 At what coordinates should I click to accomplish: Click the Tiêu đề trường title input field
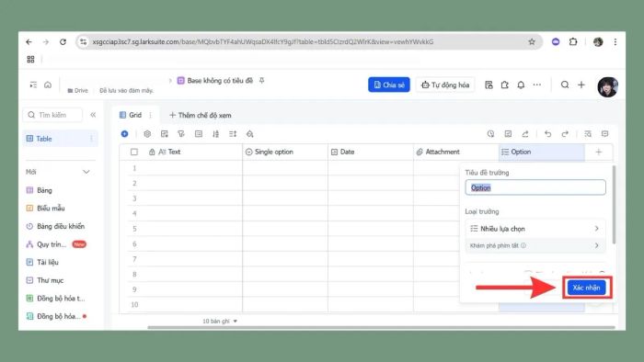(x=535, y=187)
